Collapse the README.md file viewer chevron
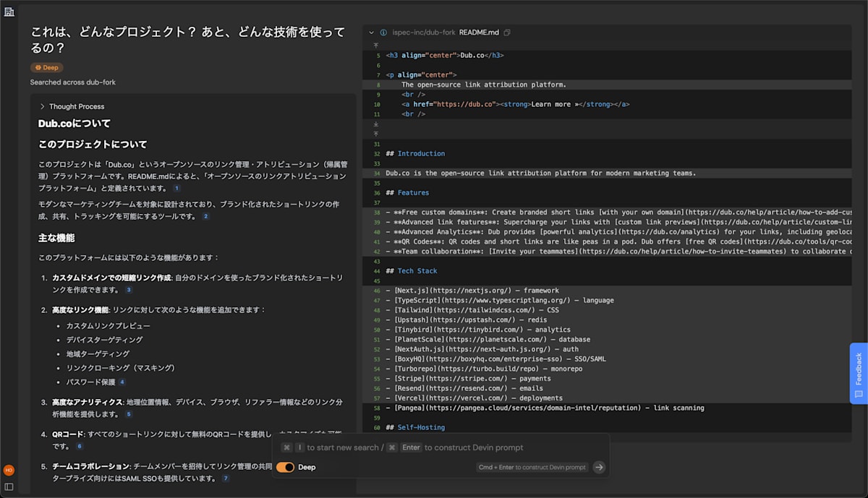The image size is (868, 498). tap(372, 33)
